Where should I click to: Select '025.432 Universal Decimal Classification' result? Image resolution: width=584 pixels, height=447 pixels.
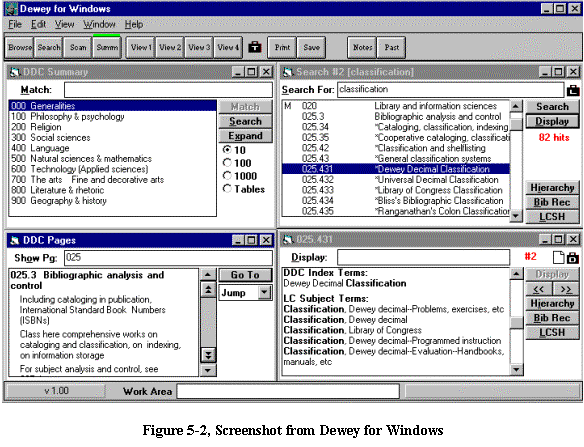click(396, 180)
